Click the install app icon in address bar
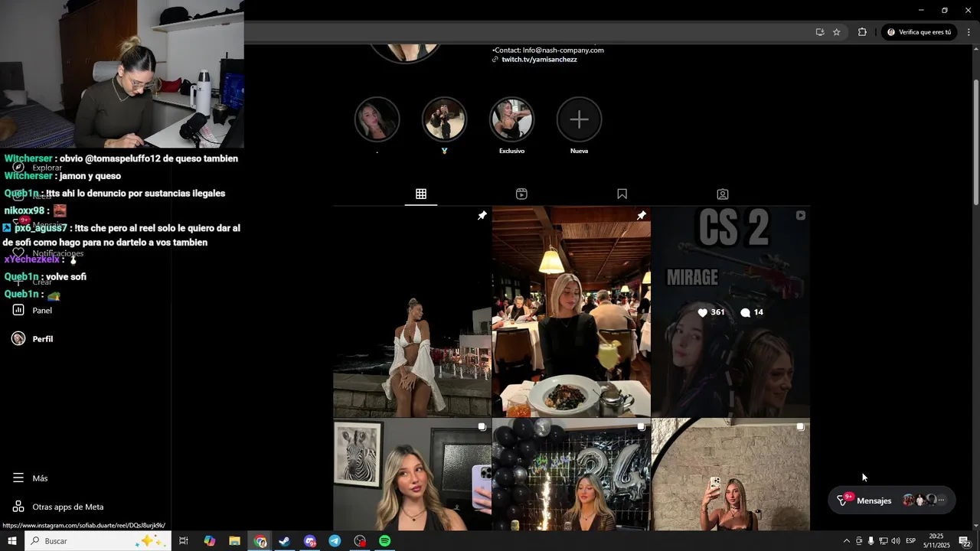980x551 pixels. [x=819, y=32]
